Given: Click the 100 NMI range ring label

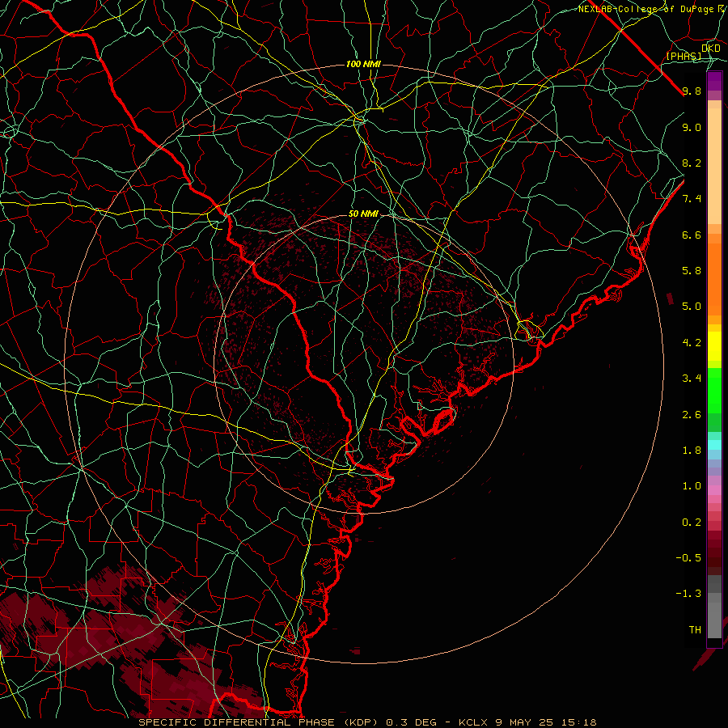Looking at the screenshot, I should [x=363, y=64].
